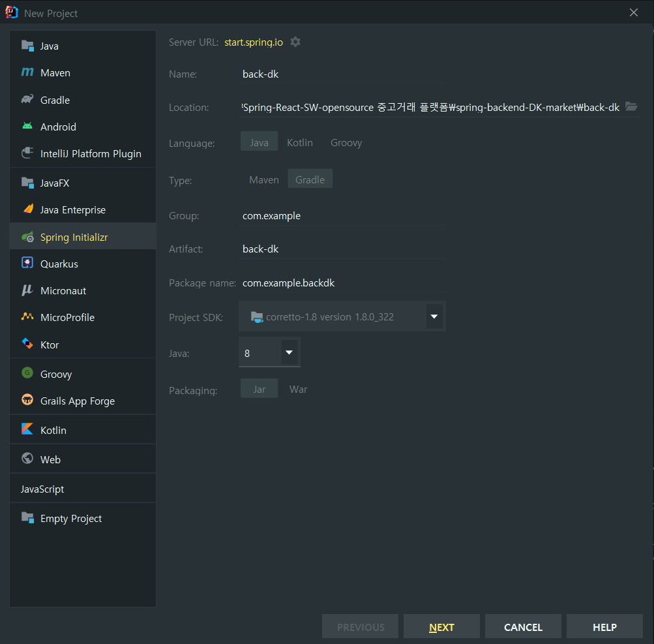654x644 pixels.
Task: Open Java version dropdown arrow
Action: [289, 353]
